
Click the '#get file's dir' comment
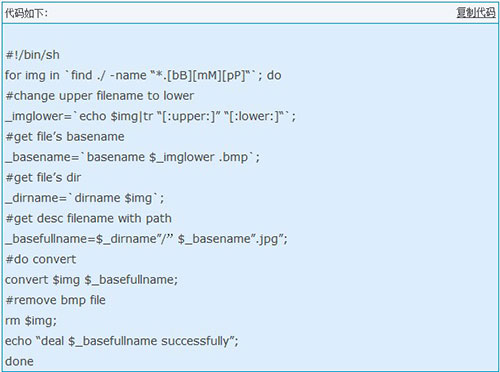(43, 177)
